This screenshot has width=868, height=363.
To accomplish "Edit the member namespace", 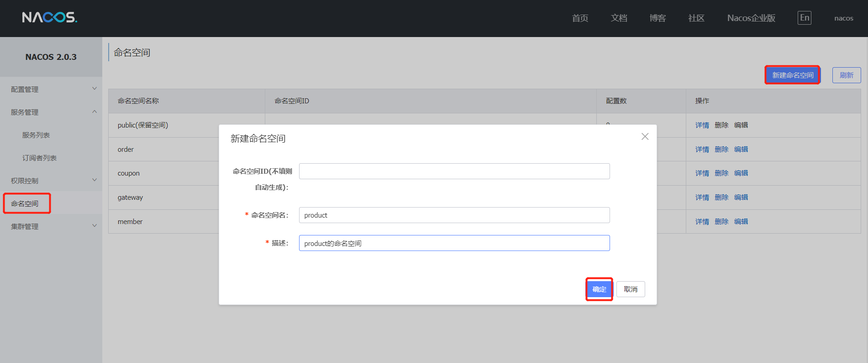I will coord(741,221).
